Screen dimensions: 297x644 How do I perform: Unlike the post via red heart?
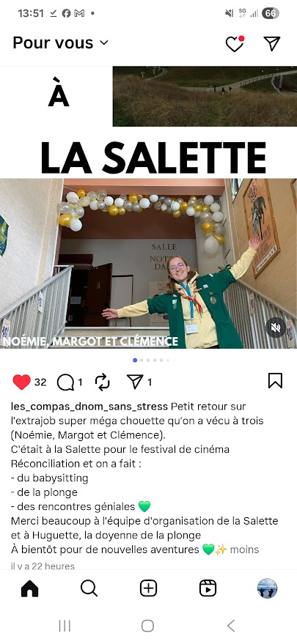[22, 382]
